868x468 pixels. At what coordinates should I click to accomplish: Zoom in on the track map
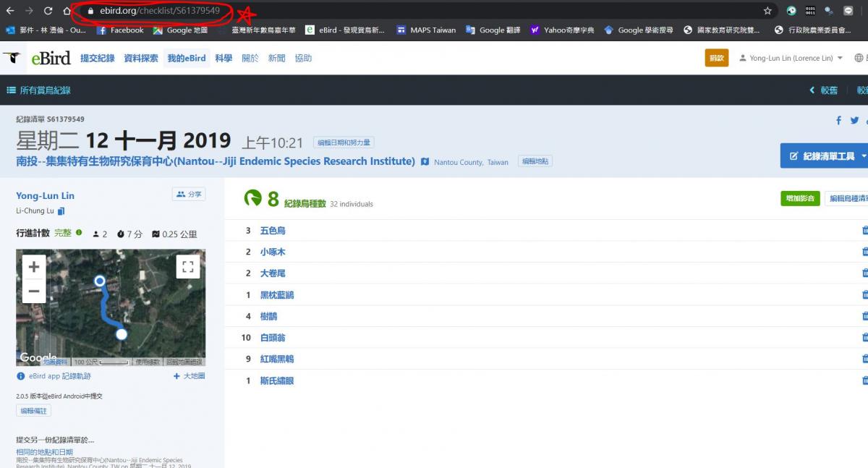tap(33, 266)
